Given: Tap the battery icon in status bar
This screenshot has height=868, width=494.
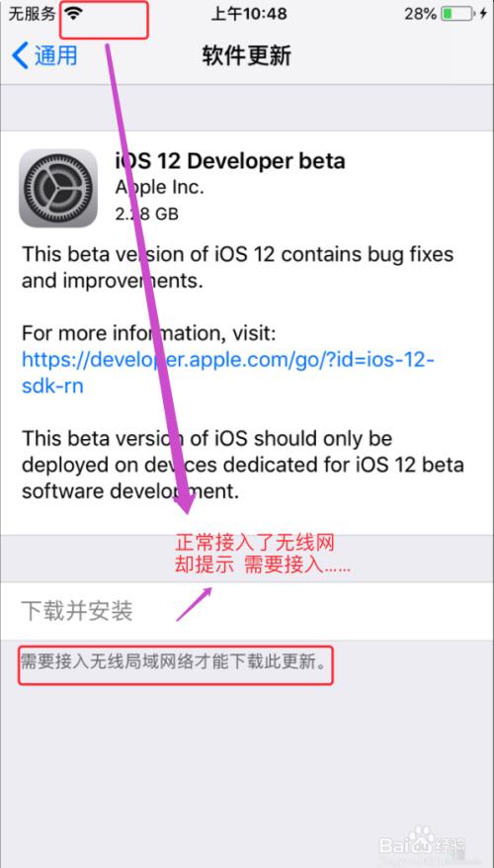Looking at the screenshot, I should coord(456,14).
